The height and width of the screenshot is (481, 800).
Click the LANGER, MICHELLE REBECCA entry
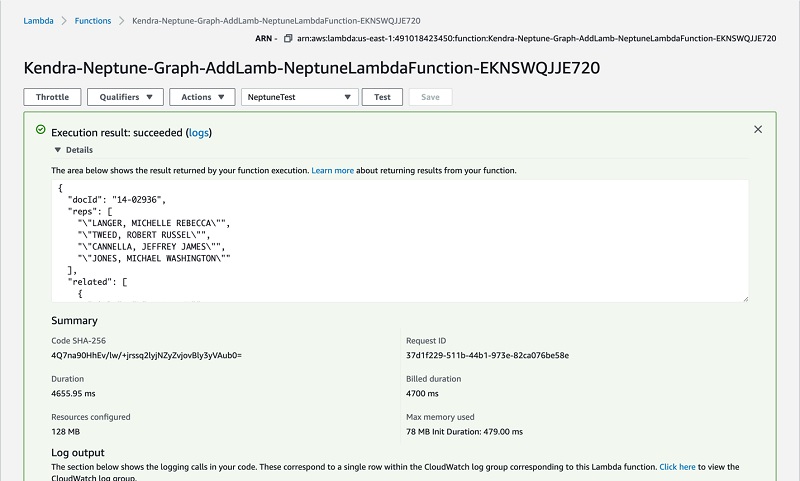click(154, 223)
